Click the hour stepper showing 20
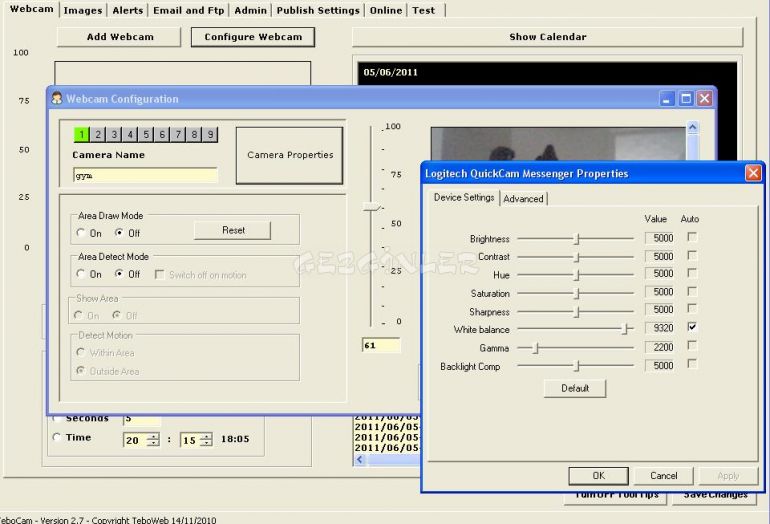 [x=141, y=440]
